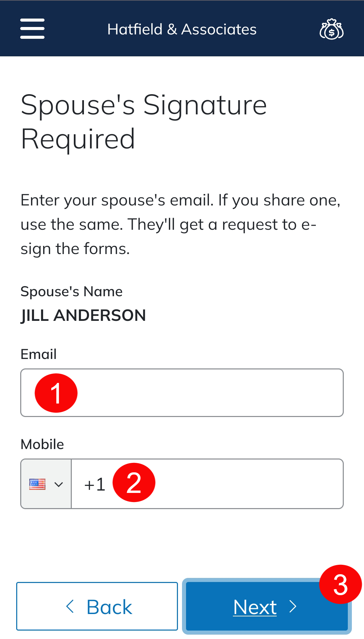Click the +1 country code prefix
364x639 pixels.
[x=95, y=484]
